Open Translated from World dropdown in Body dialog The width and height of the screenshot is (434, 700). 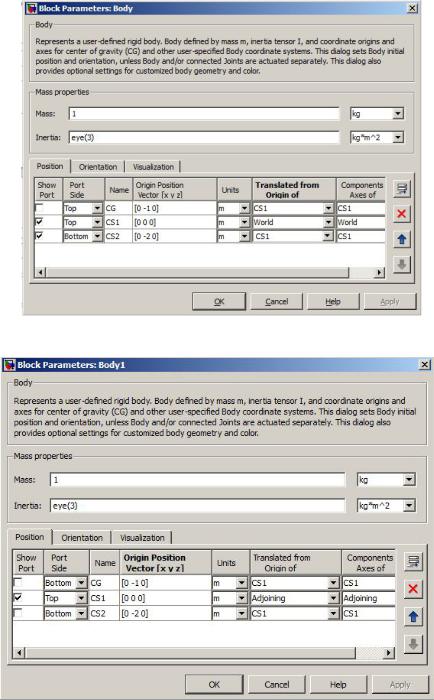(x=328, y=222)
